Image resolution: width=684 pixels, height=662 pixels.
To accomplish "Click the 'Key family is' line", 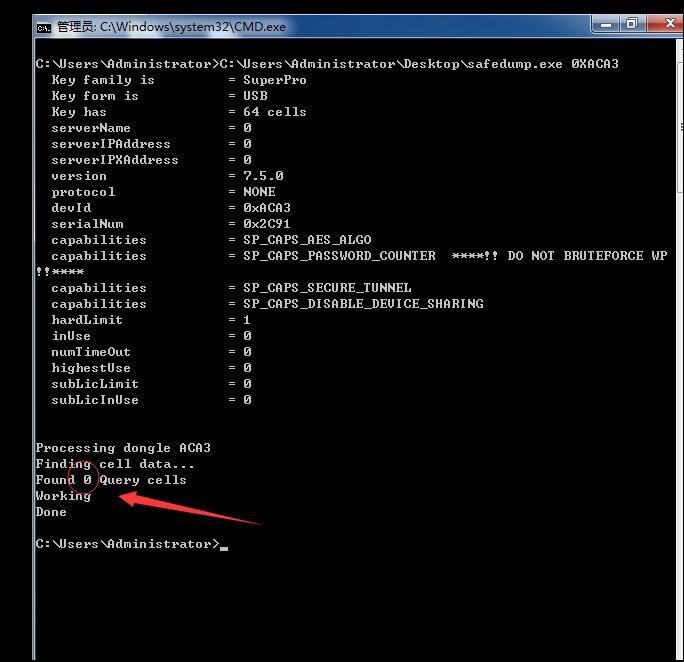I will pos(179,80).
